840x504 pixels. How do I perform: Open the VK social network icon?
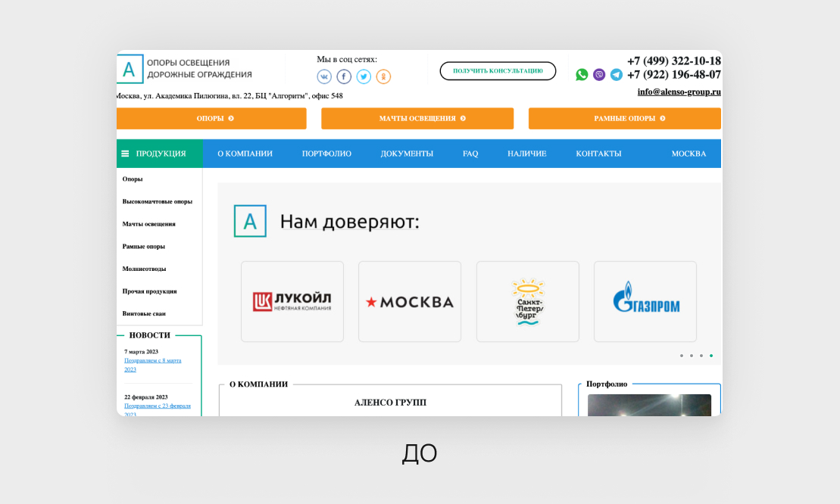(x=324, y=76)
